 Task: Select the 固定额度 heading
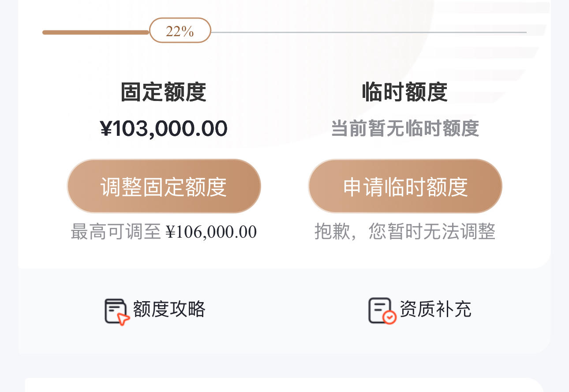tap(164, 92)
